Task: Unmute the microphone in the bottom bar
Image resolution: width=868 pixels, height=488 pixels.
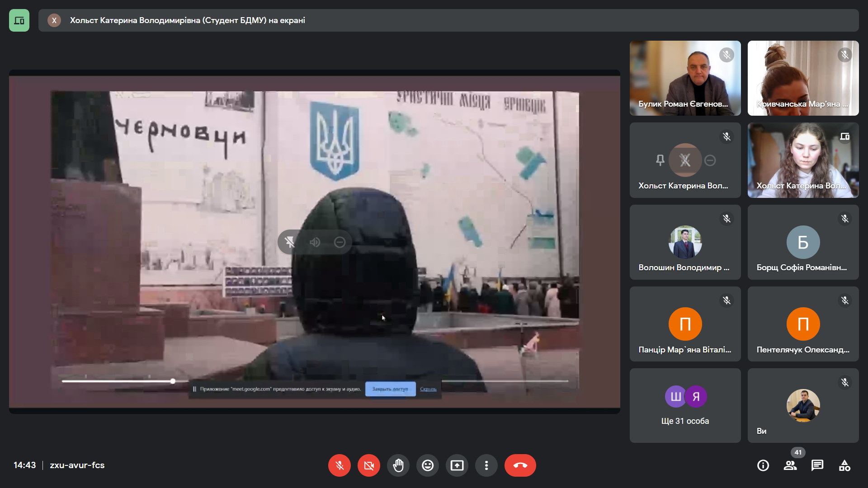Action: [x=340, y=465]
